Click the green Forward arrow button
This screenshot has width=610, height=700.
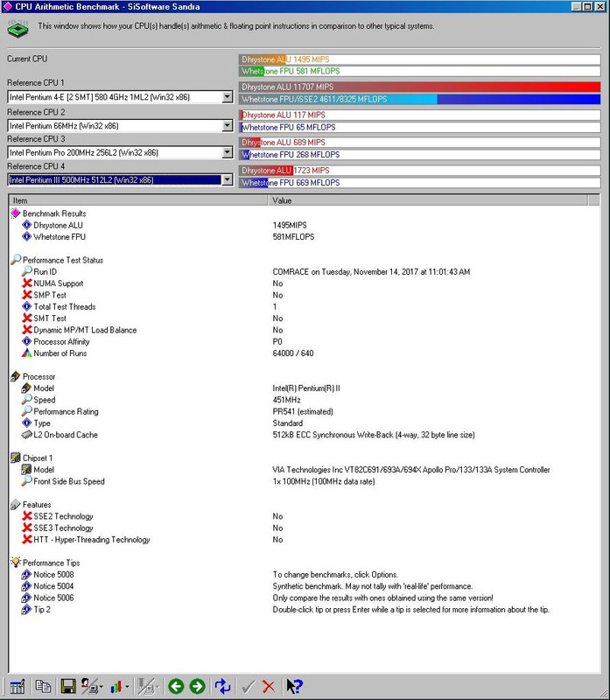pyautogui.click(x=198, y=686)
